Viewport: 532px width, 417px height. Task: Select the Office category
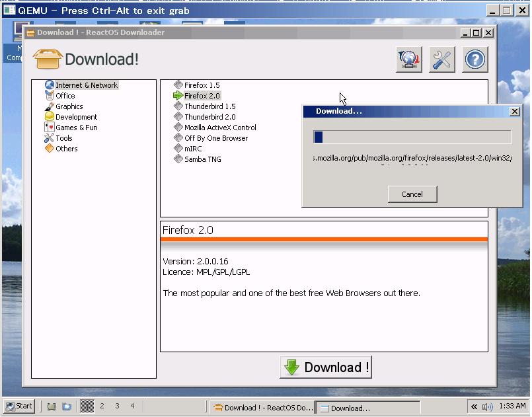[x=65, y=96]
